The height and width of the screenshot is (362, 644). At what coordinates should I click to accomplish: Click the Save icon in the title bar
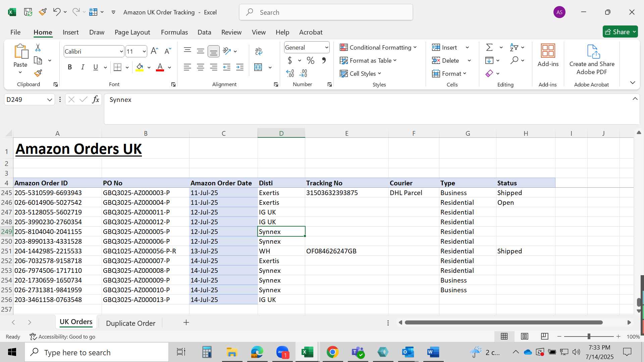click(28, 12)
